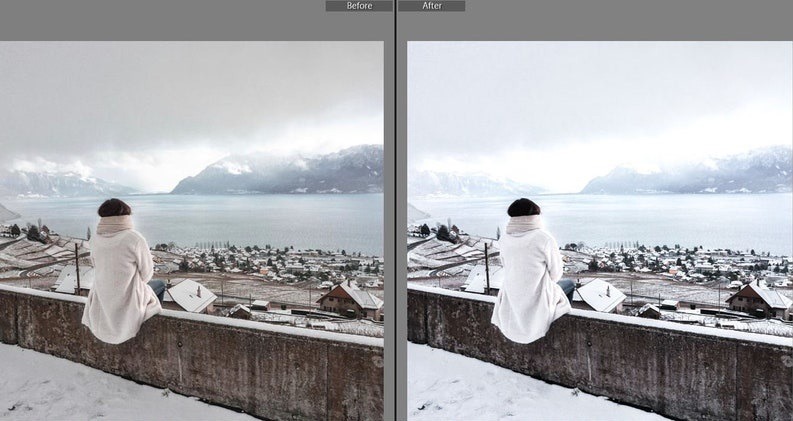Click the bright sky in After photo
Image resolution: width=793 pixels, height=421 pixels.
(x=600, y=90)
